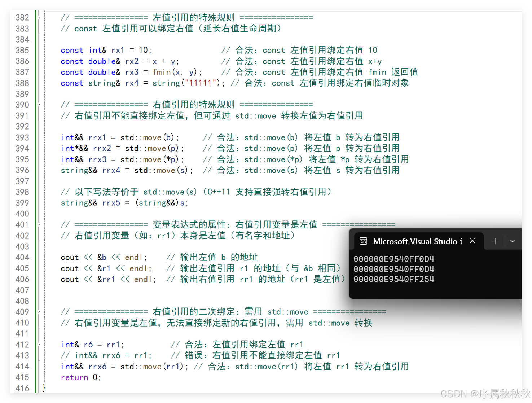Click line number 414 in the gutter
532x403 pixels.
(x=22, y=367)
